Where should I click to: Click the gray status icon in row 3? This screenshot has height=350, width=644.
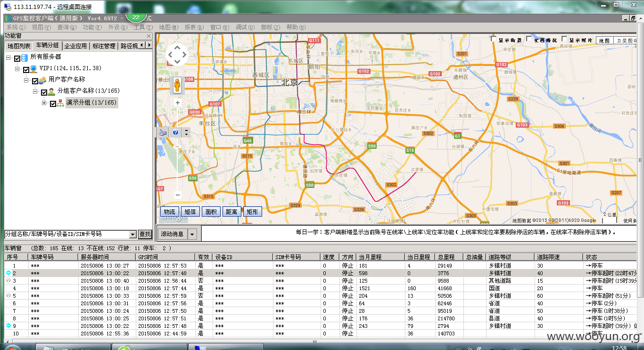(x=8, y=281)
